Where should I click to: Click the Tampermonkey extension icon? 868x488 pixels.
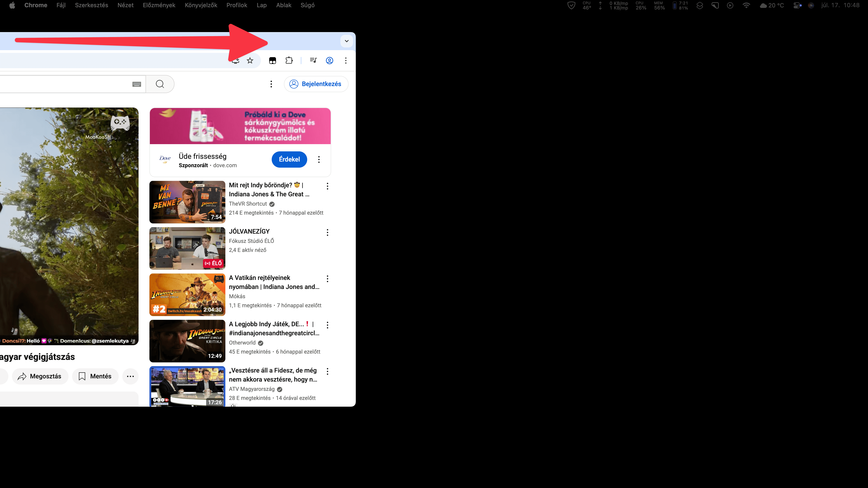tap(273, 61)
